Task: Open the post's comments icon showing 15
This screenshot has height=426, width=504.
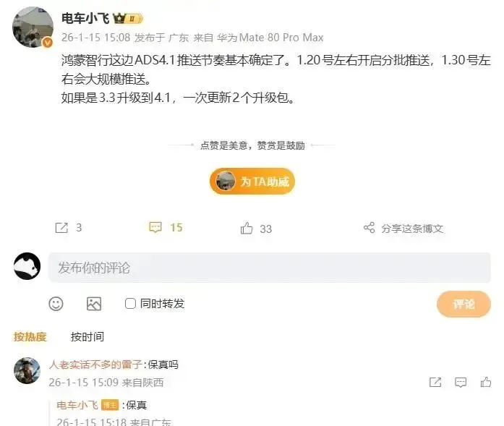Action: pyautogui.click(x=155, y=227)
